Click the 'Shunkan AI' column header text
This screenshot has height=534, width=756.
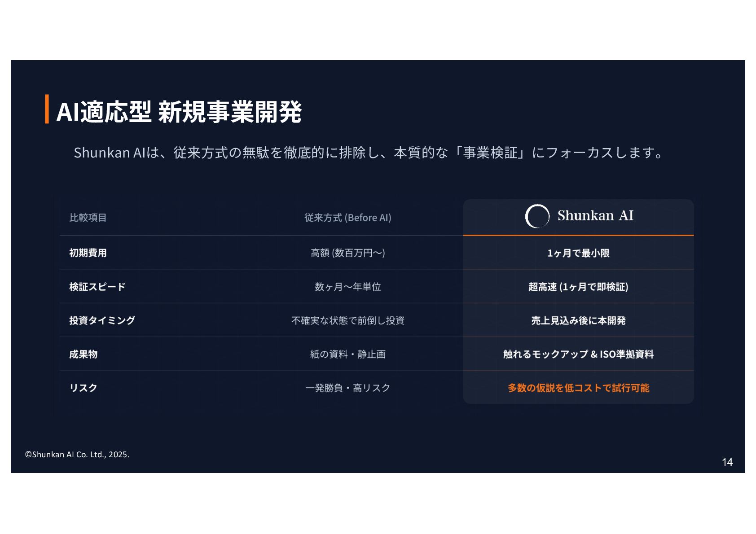pyautogui.click(x=595, y=216)
